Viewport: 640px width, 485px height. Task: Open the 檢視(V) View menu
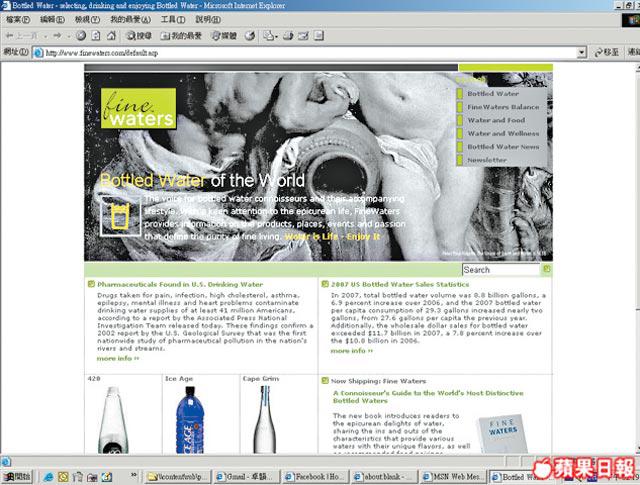[x=87, y=20]
